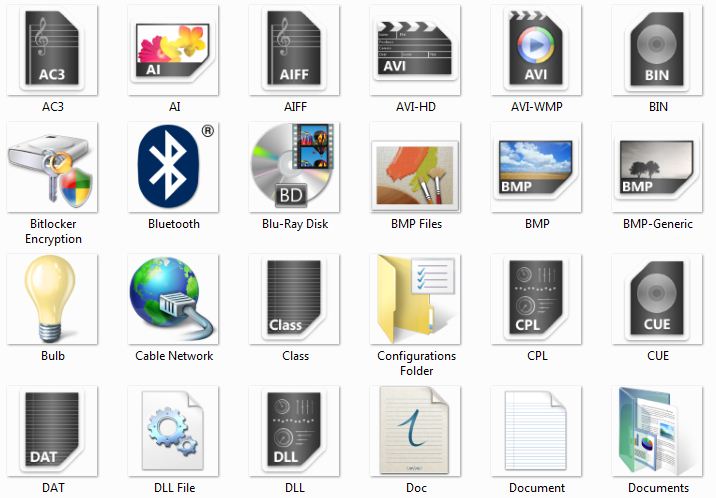Screen dimensions: 716x498
Task: Click the dark DLL file icon
Action: click(294, 431)
